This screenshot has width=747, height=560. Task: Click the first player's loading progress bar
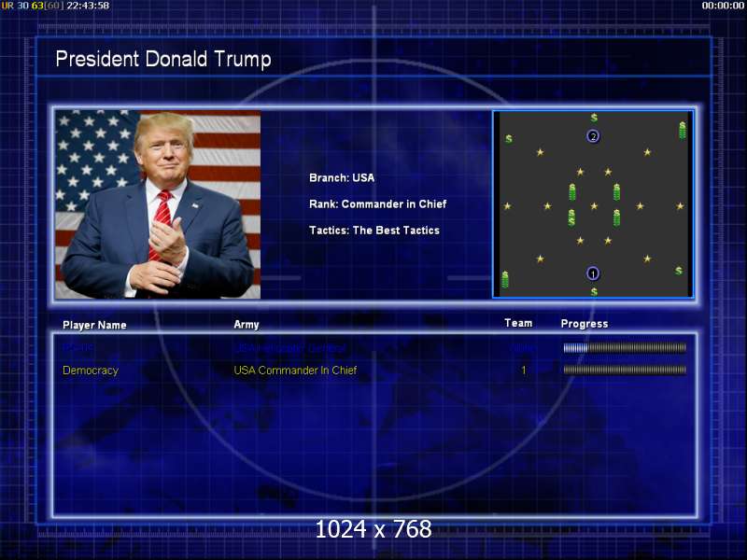pos(625,348)
